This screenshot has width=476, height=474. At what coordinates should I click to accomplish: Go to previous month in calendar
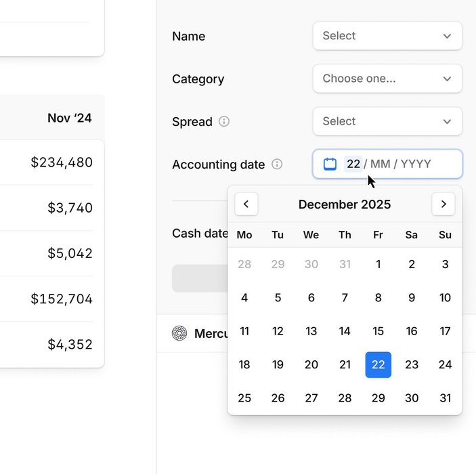246,204
